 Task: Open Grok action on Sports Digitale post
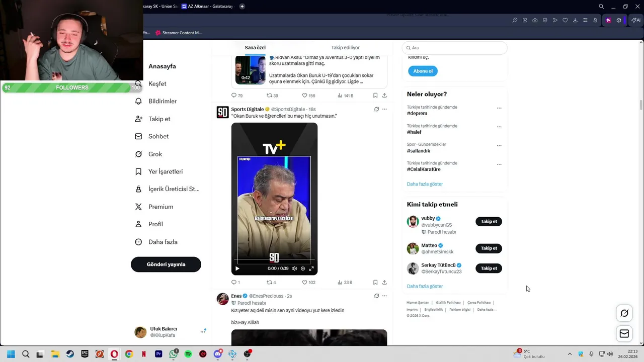pyautogui.click(x=376, y=109)
